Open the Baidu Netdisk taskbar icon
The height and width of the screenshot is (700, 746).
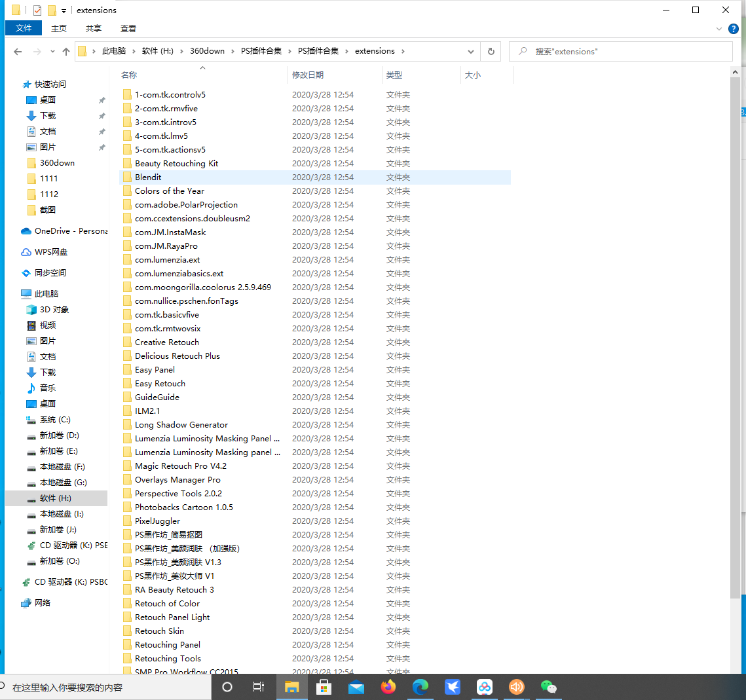click(484, 687)
